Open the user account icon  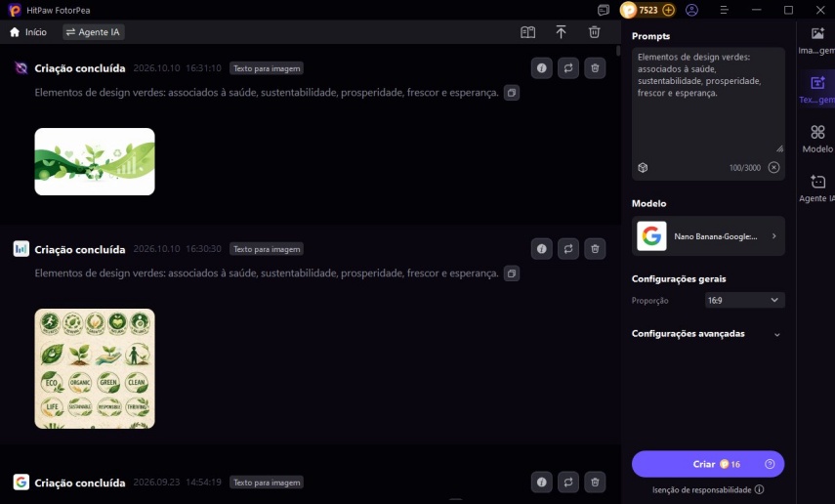tap(691, 10)
